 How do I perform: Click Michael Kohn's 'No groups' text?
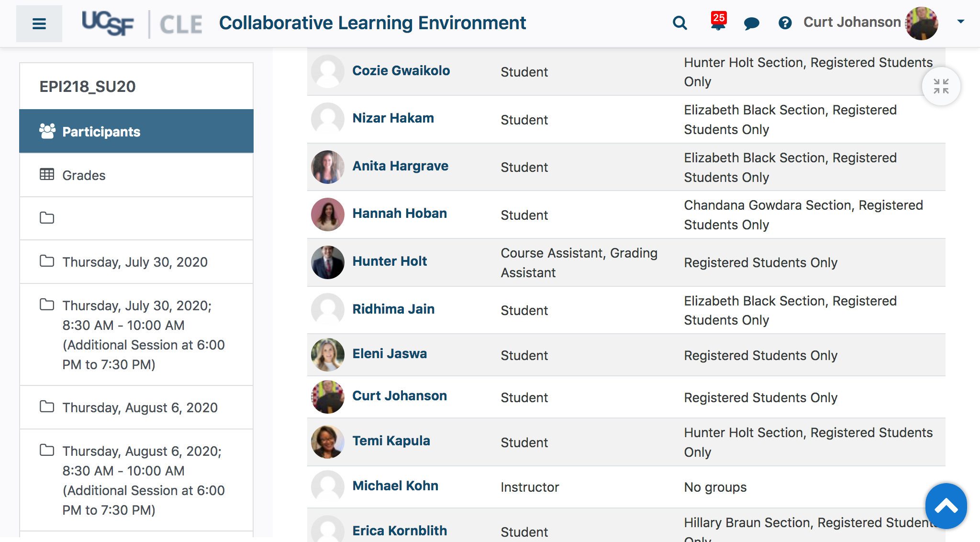715,487
